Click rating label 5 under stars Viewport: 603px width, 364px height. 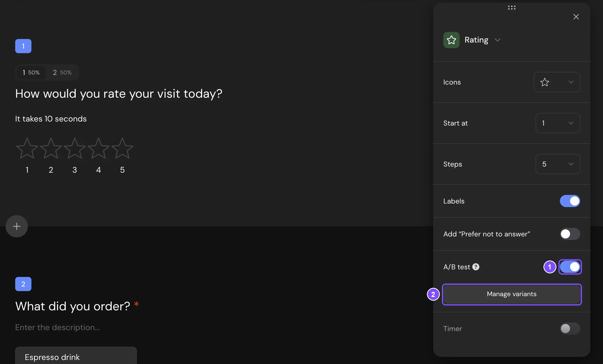[122, 170]
